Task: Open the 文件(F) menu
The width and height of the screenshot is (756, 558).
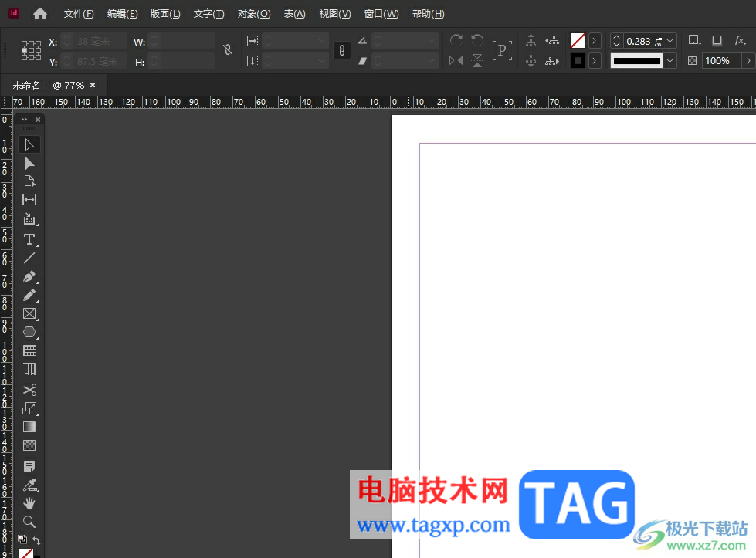Action: [79, 14]
